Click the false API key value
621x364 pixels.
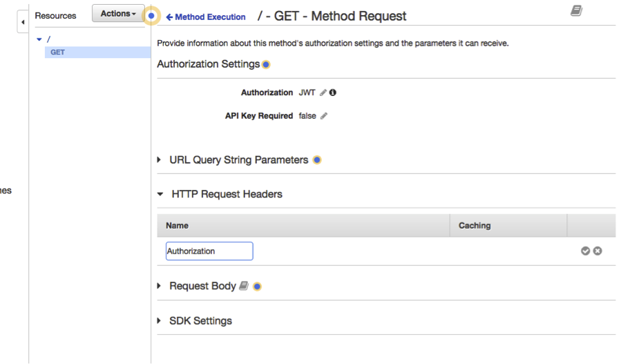(x=307, y=116)
